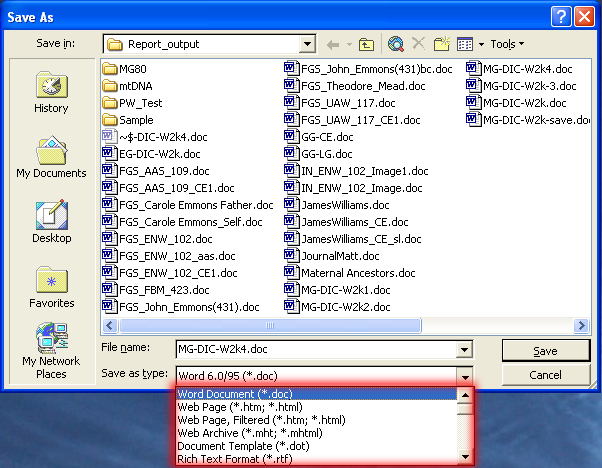Choose Word Document (*.doc) type
Image resolution: width=602 pixels, height=468 pixels.
point(317,394)
